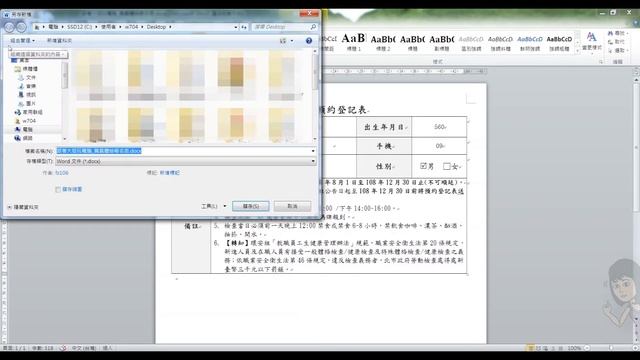Screen dimensions: 640x360
Task: Click the 備註 cell in document table
Action: [x=191, y=226]
